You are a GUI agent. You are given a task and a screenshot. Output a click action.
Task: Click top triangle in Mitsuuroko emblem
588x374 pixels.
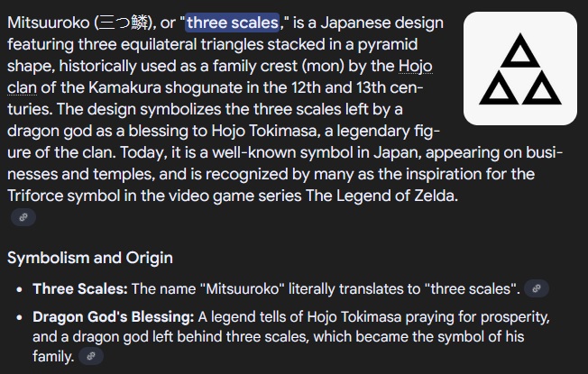(x=520, y=51)
